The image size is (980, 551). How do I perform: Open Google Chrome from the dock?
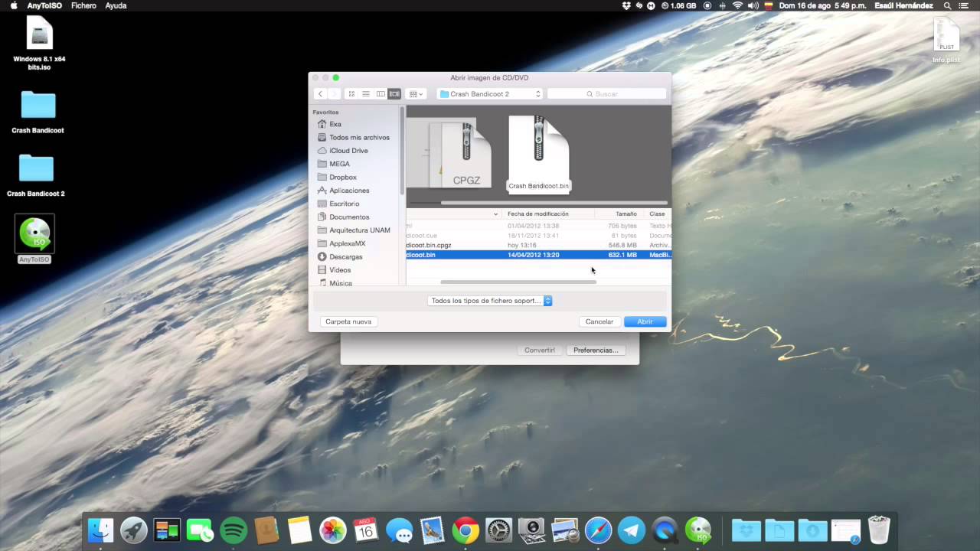point(465,530)
